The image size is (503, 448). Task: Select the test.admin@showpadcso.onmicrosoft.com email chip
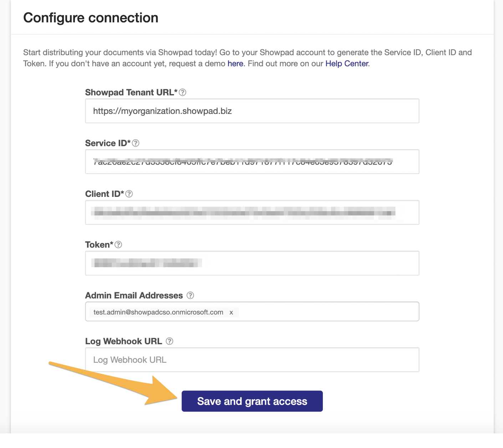[158, 312]
